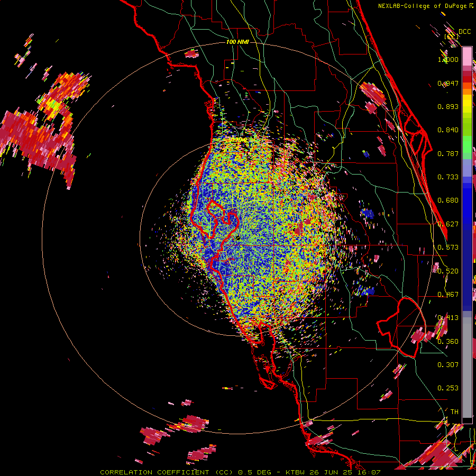Select the 0.733 scale value
476x476 pixels.
point(448,177)
